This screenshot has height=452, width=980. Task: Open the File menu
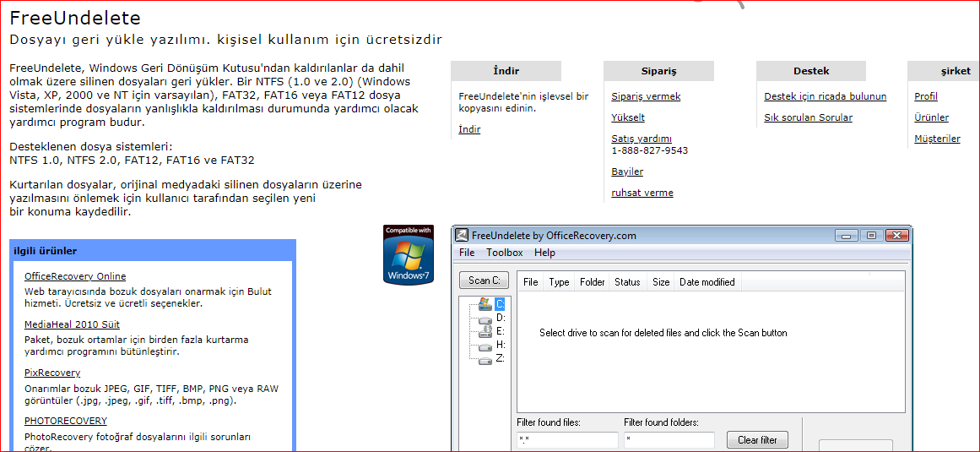467,253
